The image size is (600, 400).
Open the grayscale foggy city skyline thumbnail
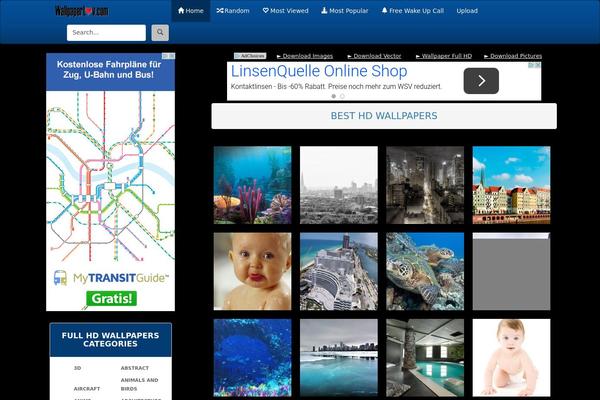339,185
